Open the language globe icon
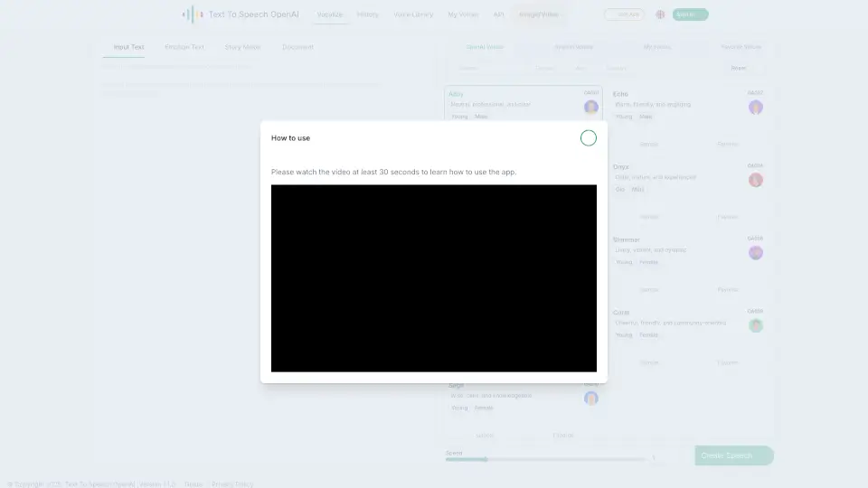Viewport: 868px width, 488px height. 660,14
